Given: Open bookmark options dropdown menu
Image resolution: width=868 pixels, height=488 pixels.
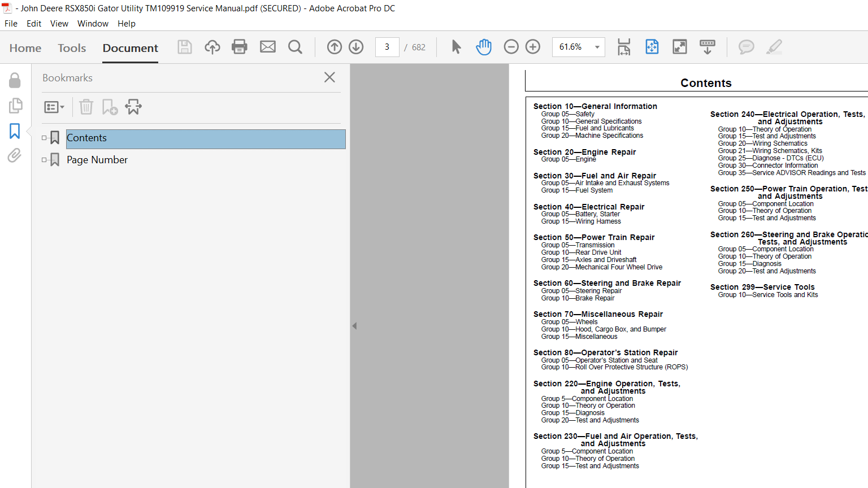Looking at the screenshot, I should (x=54, y=107).
